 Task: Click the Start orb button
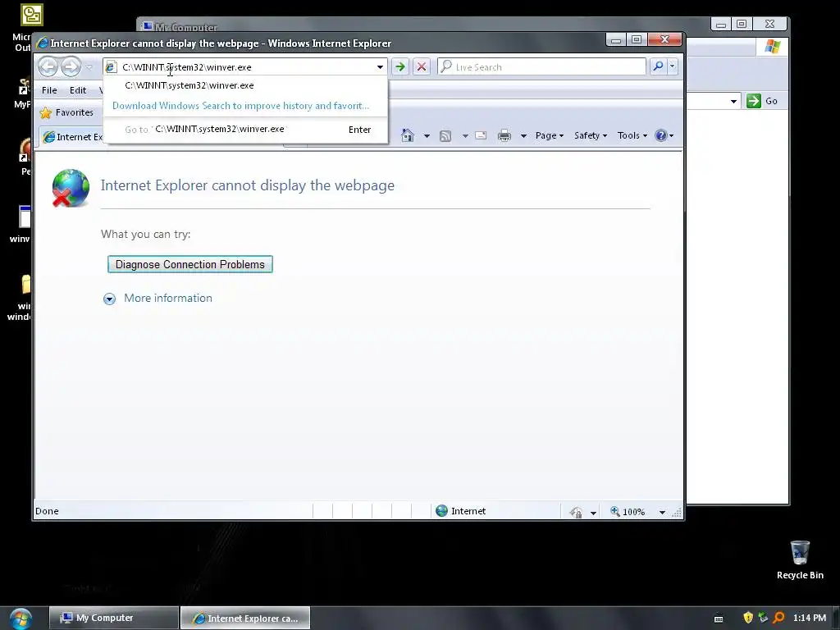pyautogui.click(x=21, y=619)
